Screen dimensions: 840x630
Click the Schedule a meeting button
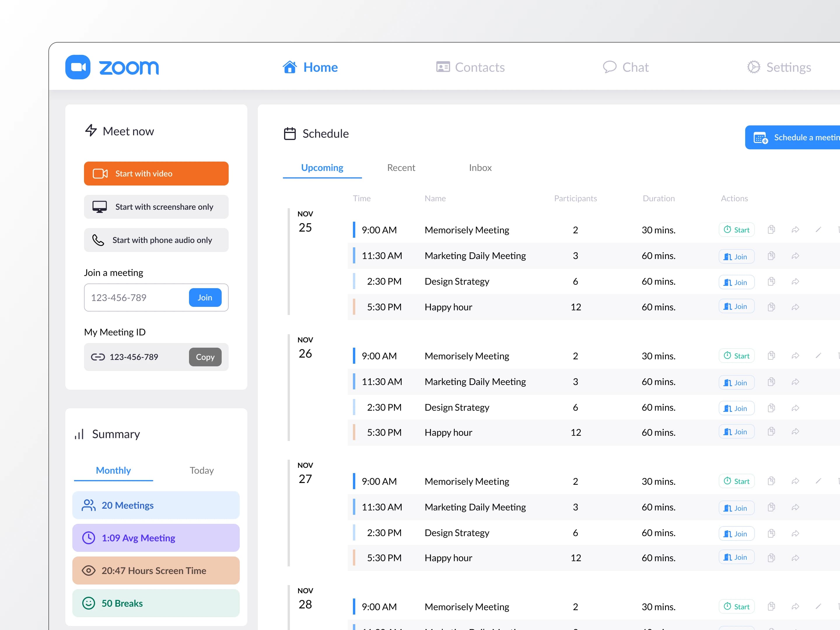pos(792,137)
